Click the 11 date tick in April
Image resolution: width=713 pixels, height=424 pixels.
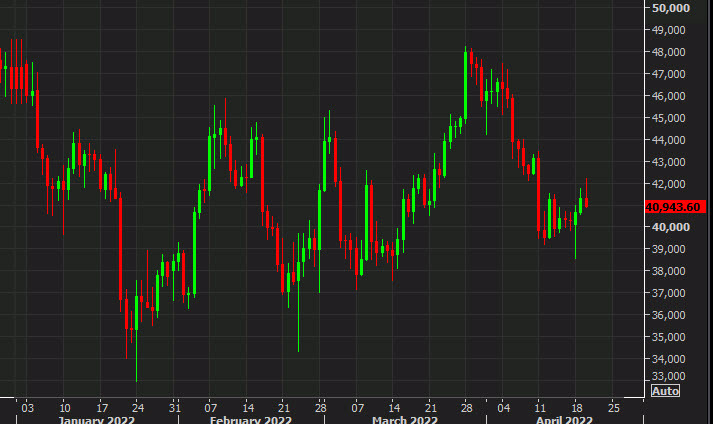(540, 408)
